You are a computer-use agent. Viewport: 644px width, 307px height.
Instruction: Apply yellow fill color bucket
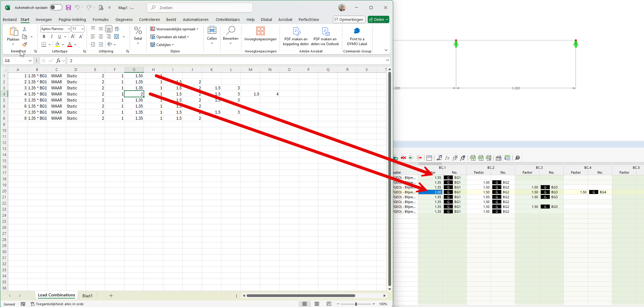(x=57, y=44)
